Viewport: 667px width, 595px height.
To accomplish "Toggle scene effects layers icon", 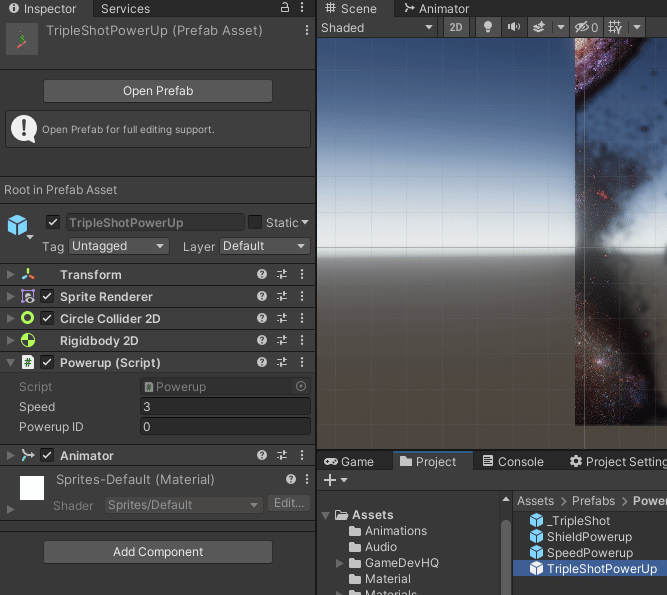I will pyautogui.click(x=539, y=28).
